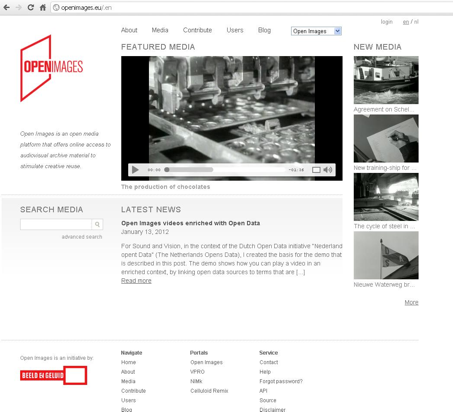Click the magnifier search button
This screenshot has width=453, height=412.
97,224
